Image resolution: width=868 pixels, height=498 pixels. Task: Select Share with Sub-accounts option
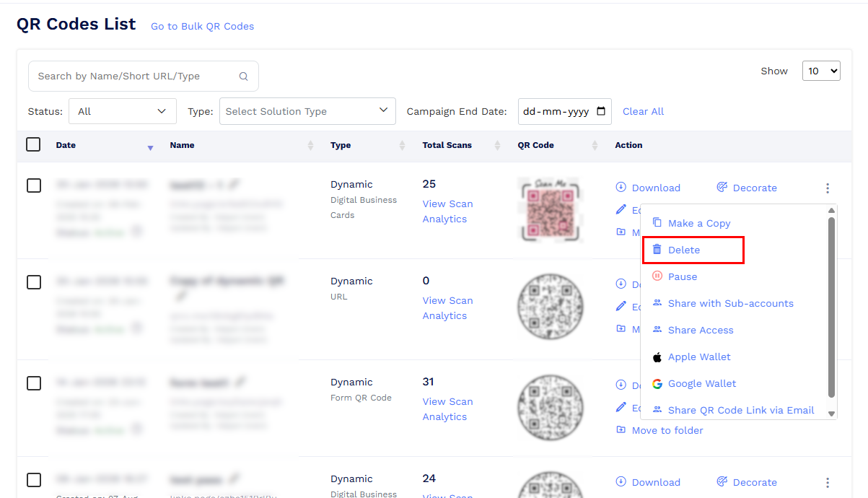tap(731, 303)
